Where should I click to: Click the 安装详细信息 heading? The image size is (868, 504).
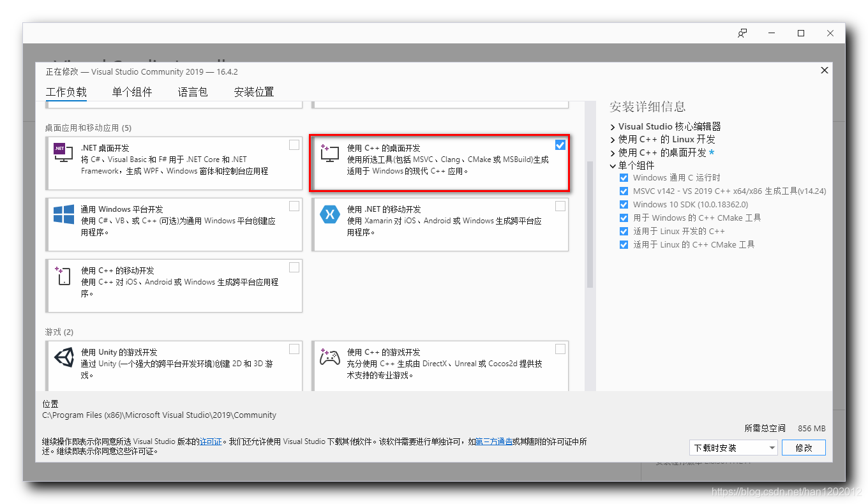[x=648, y=107]
